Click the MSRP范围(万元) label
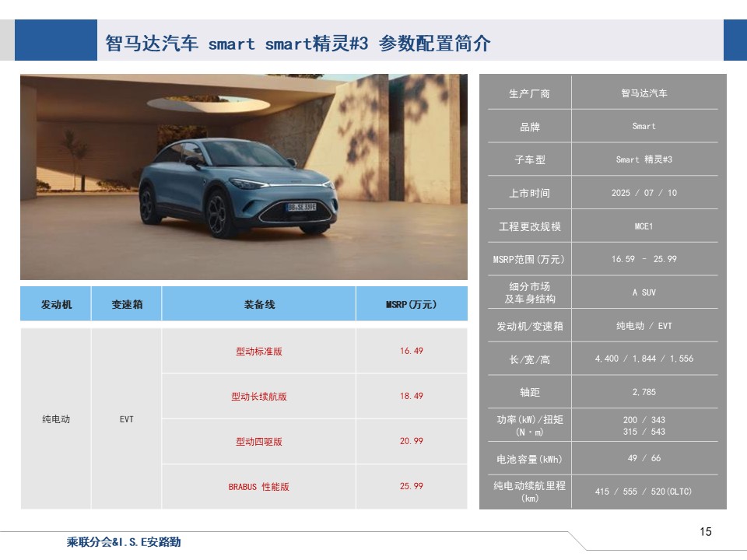The width and height of the screenshot is (747, 560). [x=529, y=260]
